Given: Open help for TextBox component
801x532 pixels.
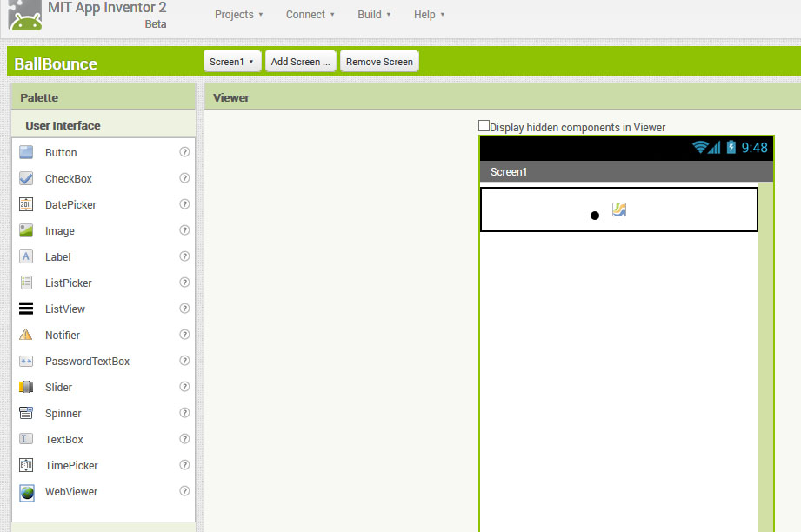Looking at the screenshot, I should tap(184, 438).
